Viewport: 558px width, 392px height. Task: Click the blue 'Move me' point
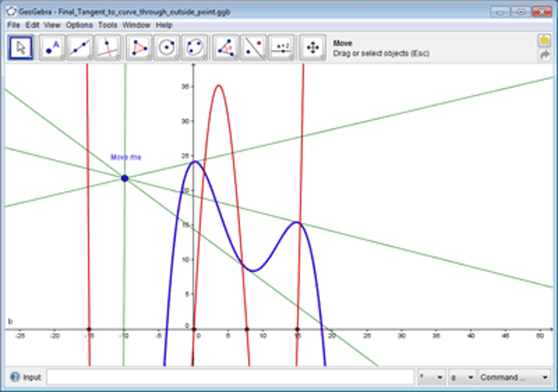point(125,178)
